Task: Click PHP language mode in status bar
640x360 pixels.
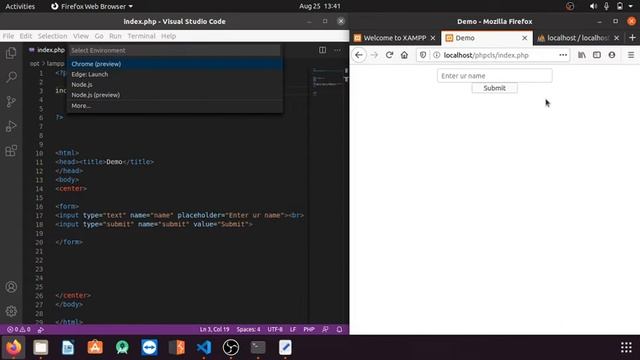Action: click(x=309, y=329)
